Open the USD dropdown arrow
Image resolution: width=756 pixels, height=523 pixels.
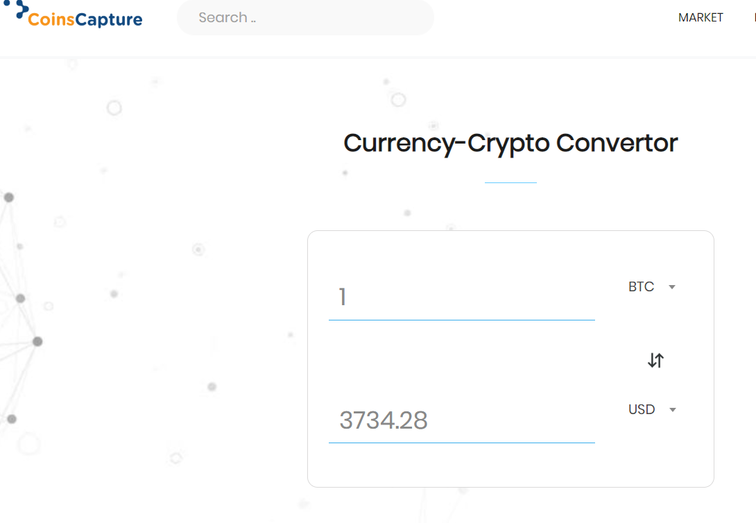click(x=673, y=410)
